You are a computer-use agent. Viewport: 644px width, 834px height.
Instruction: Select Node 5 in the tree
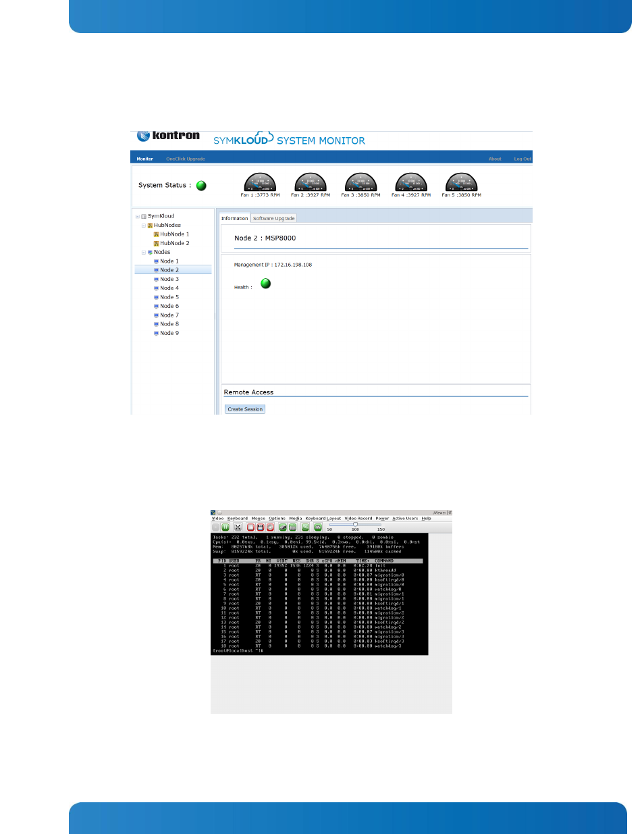[x=169, y=297]
